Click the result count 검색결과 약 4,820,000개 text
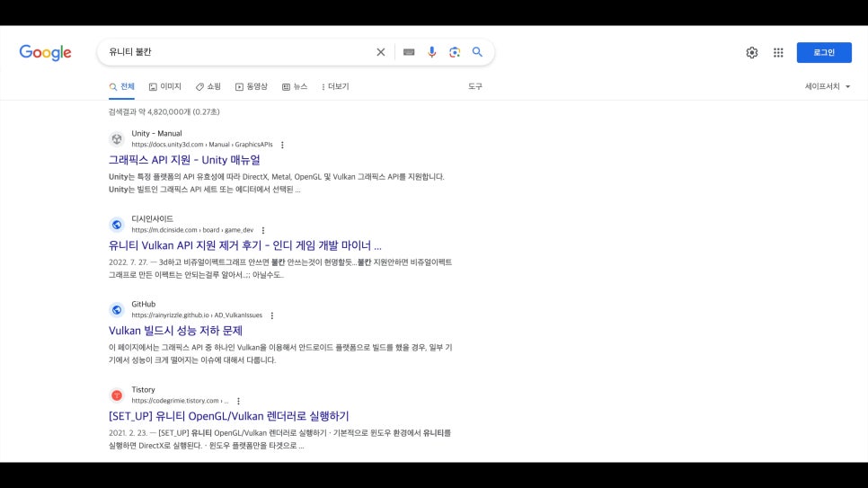The width and height of the screenshot is (868, 488). tap(164, 112)
